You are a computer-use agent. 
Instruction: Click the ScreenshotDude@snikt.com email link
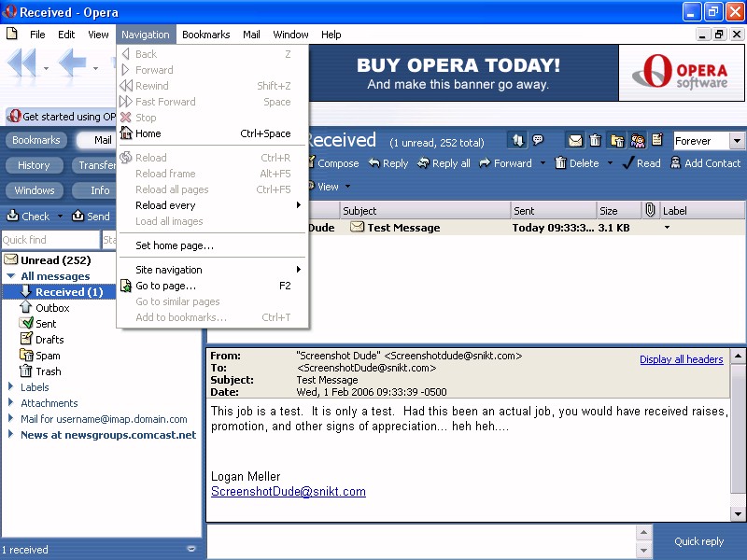point(289,492)
